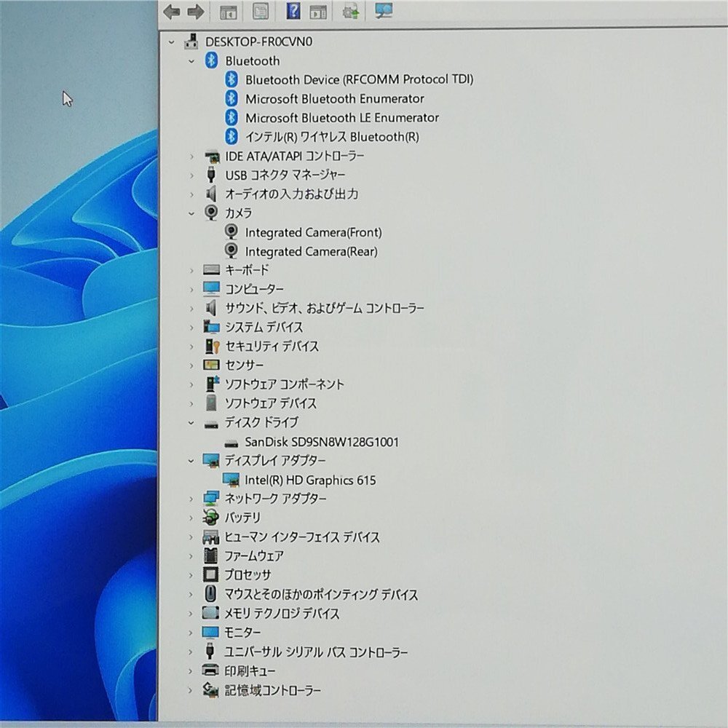Select Microsoft Bluetooth LE Enumerator
The height and width of the screenshot is (728, 728).
[x=342, y=117]
